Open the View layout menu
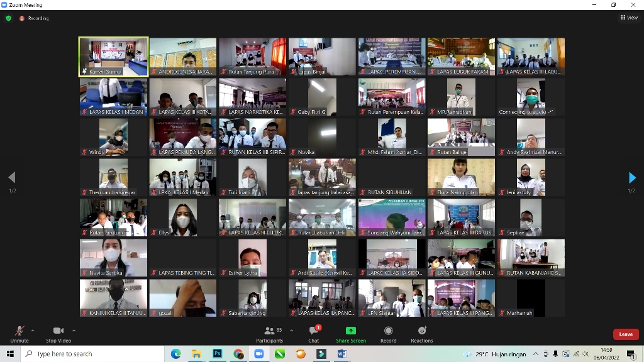644x362 pixels. 628,18
